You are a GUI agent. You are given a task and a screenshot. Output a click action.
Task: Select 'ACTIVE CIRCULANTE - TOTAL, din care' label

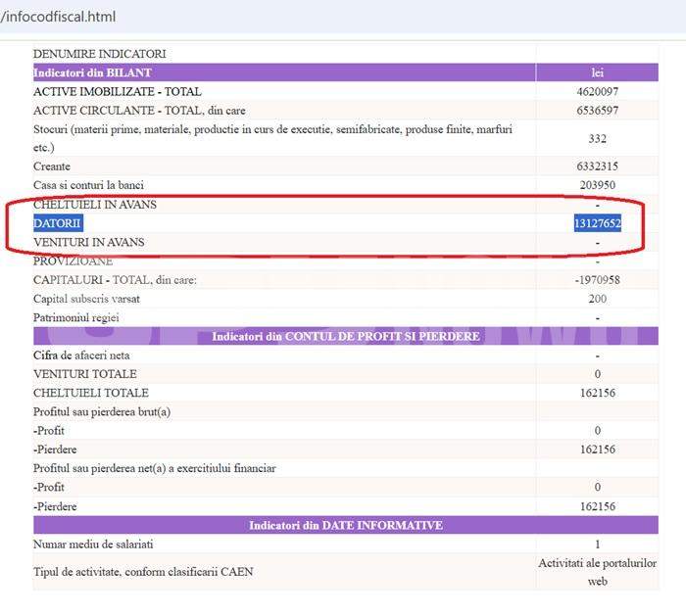click(139, 110)
